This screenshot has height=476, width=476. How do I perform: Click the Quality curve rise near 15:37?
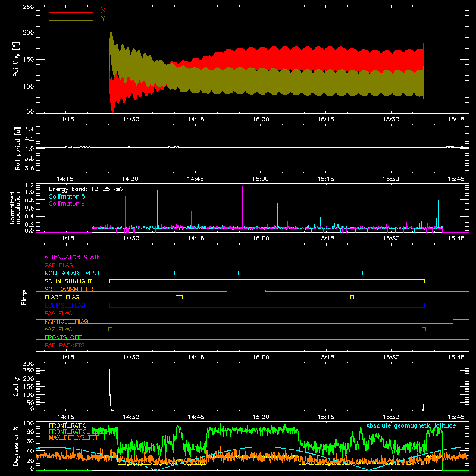pos(424,390)
